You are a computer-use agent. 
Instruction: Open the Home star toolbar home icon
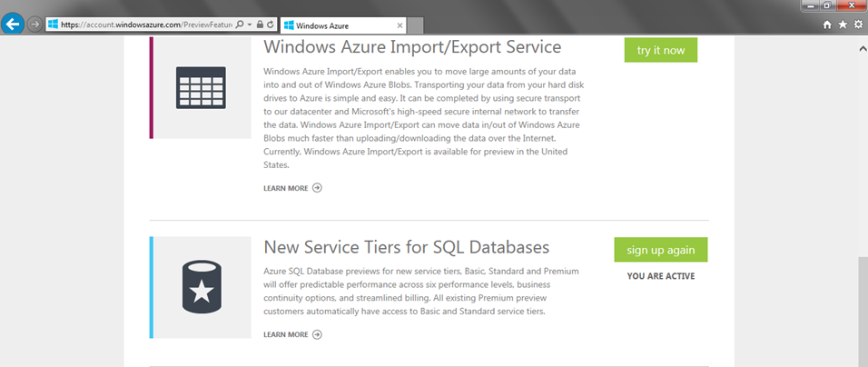[827, 25]
